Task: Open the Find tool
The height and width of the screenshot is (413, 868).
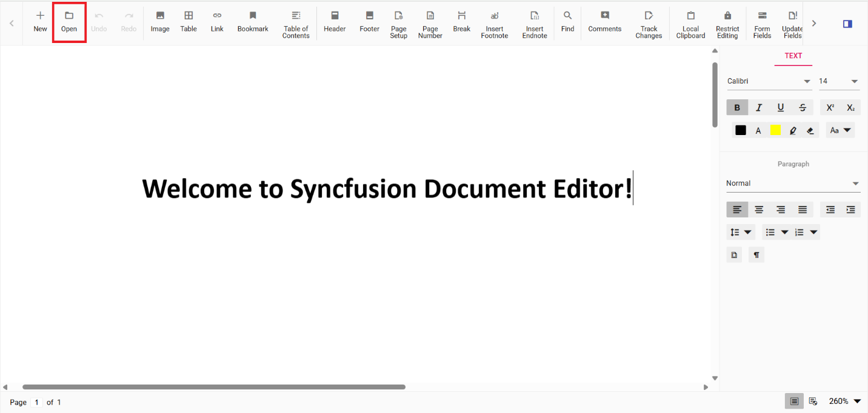Action: pos(567,23)
